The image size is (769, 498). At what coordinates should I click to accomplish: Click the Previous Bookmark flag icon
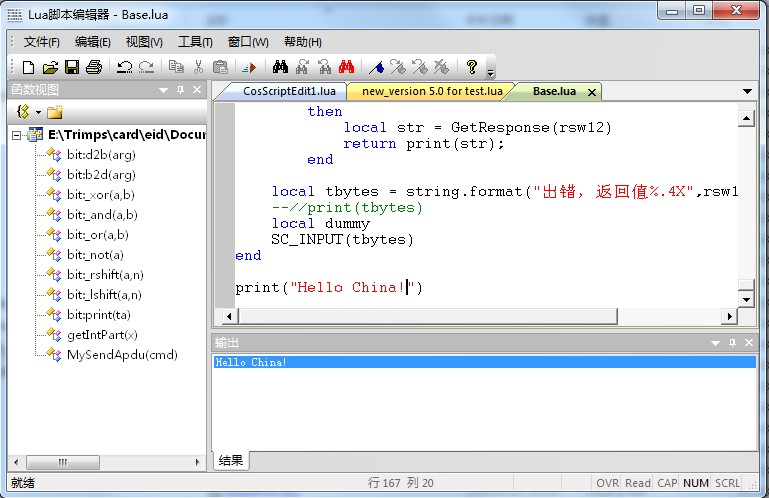pyautogui.click(x=420, y=67)
